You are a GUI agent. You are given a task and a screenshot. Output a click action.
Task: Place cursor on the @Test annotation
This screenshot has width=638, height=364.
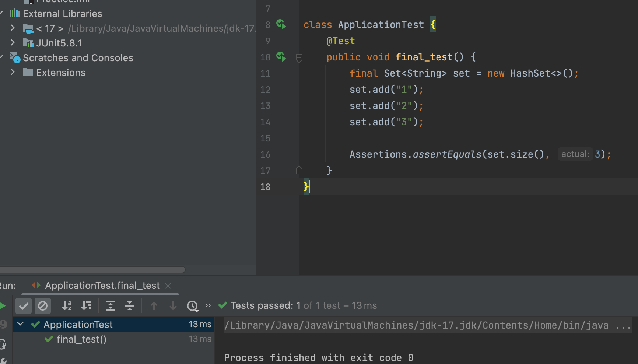(341, 41)
